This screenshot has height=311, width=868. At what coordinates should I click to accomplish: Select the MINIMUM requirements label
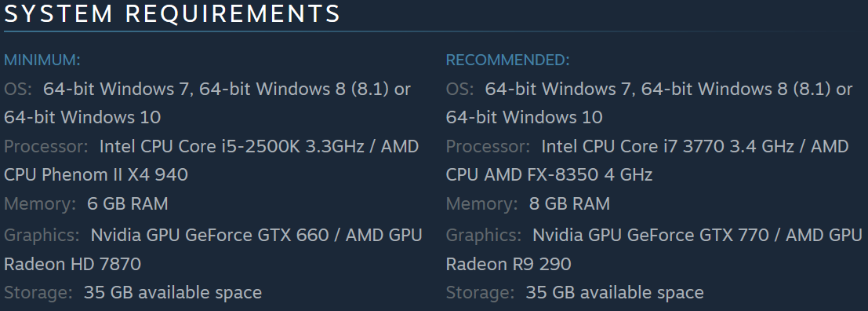(x=42, y=60)
